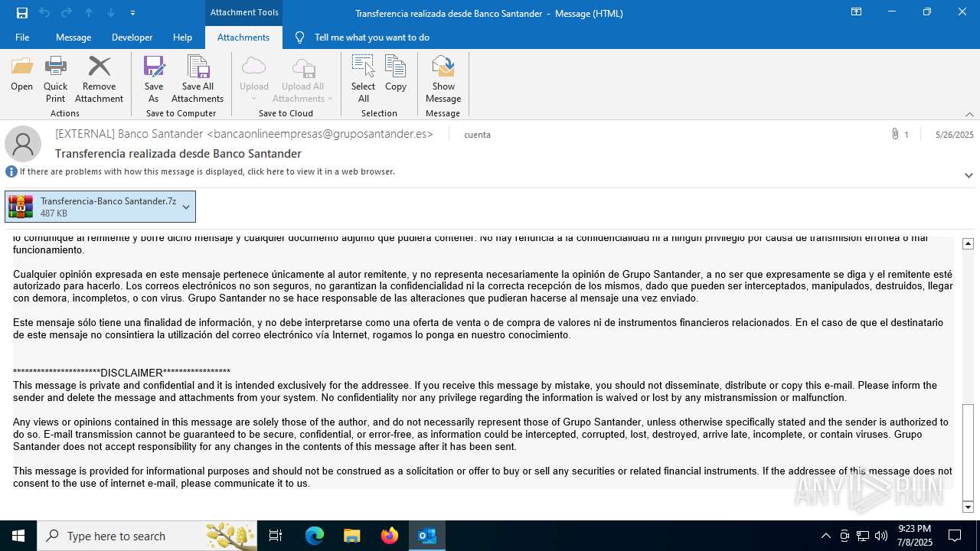Open the attachment dropdown arrow
This screenshot has width=980, height=551.
click(186, 207)
